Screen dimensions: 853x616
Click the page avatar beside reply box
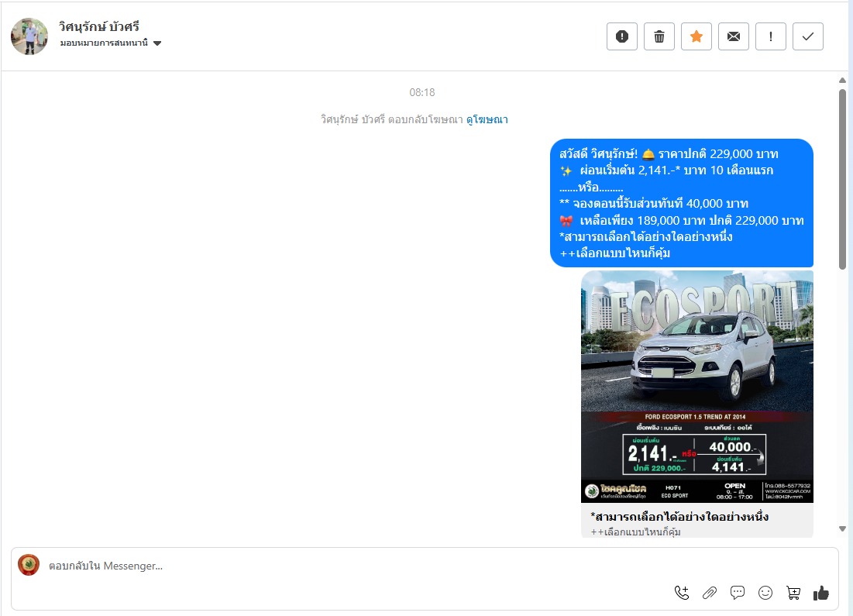click(29, 565)
